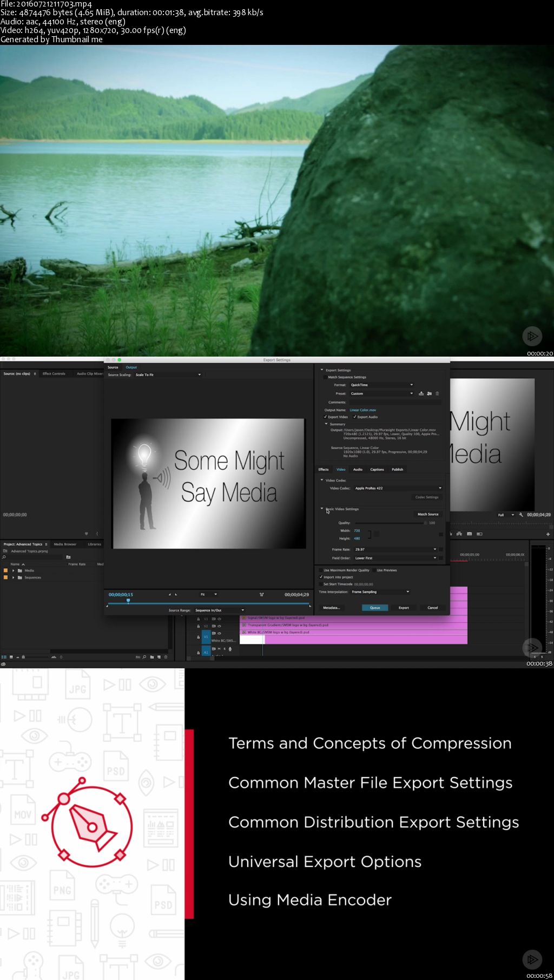Screen dimensions: 554x980
Task: Click the crop output icon below preview
Action: click(261, 594)
